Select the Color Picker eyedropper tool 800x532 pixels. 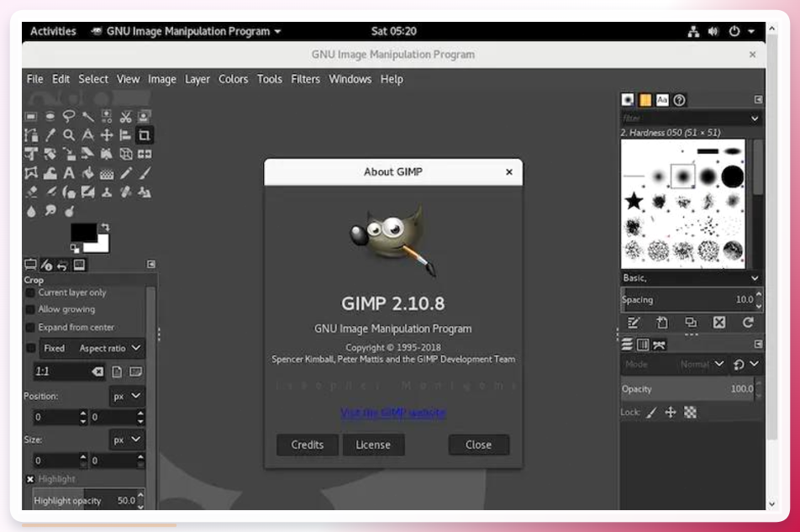click(50, 135)
